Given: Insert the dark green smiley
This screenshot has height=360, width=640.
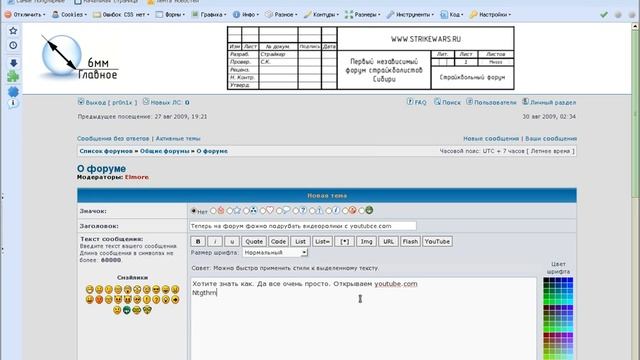Looking at the screenshot, I should 127,310.
